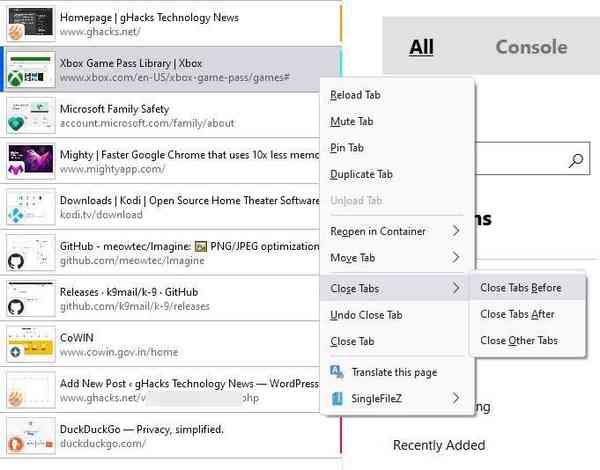Expand Reopen in Container submenu arrow
This screenshot has height=470, width=600.
(456, 231)
